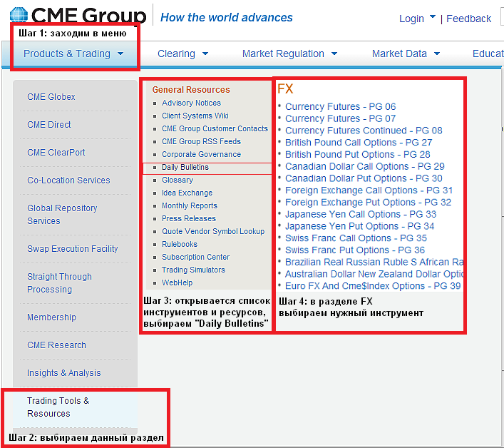This screenshot has height=448, width=504.
Task: Open Canadian Dollar Put Options - PG 30
Action: pos(364,178)
